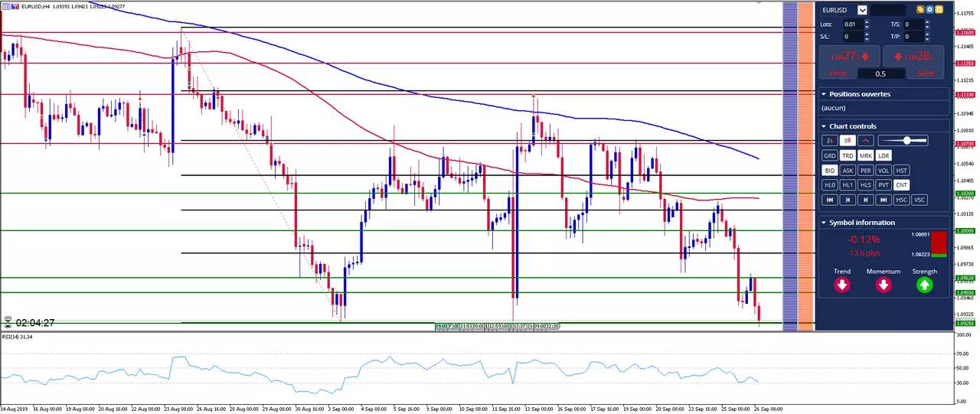Click the 1.11100 red price label
The image size is (980, 414).
(965, 94)
